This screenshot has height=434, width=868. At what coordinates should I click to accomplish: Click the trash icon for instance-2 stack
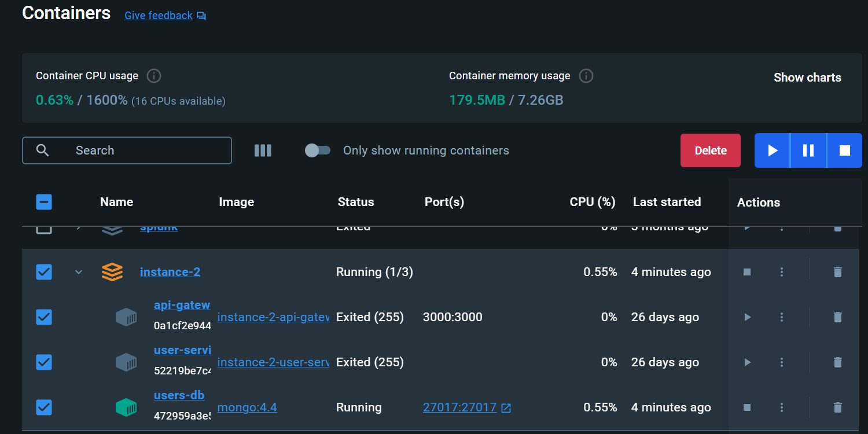pos(837,272)
